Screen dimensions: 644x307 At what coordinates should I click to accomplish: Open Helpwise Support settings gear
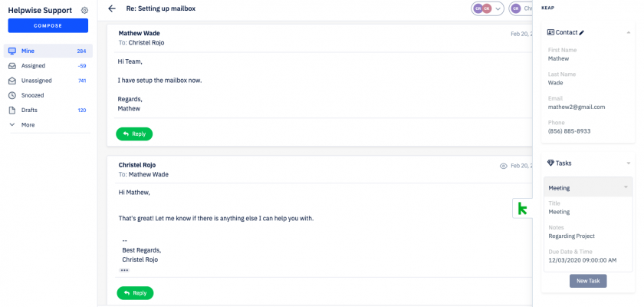coord(84,11)
